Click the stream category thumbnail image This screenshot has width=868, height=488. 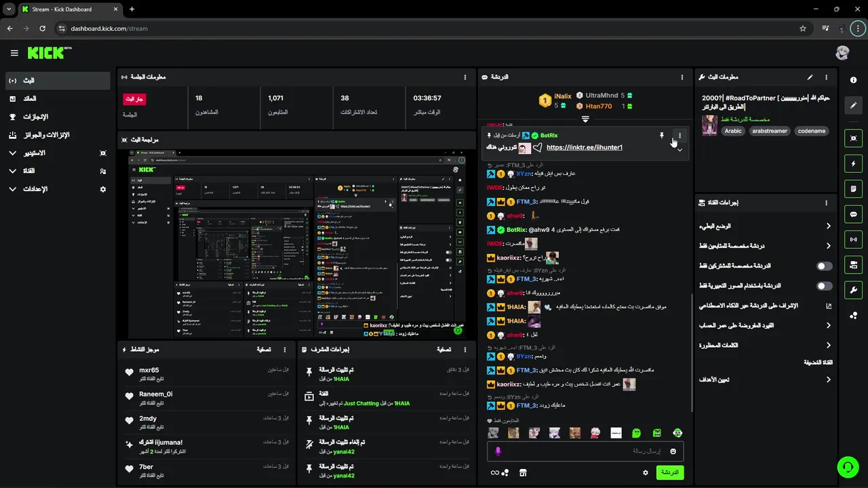710,125
